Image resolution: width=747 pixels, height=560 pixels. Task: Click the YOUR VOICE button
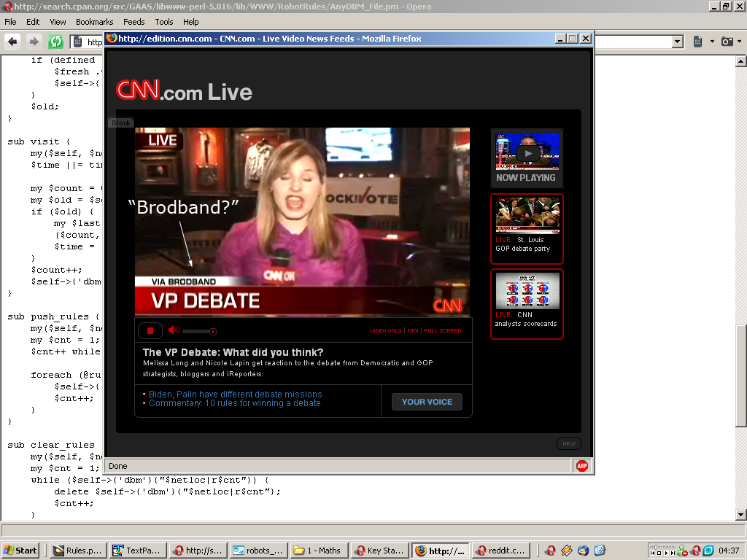[x=427, y=402]
